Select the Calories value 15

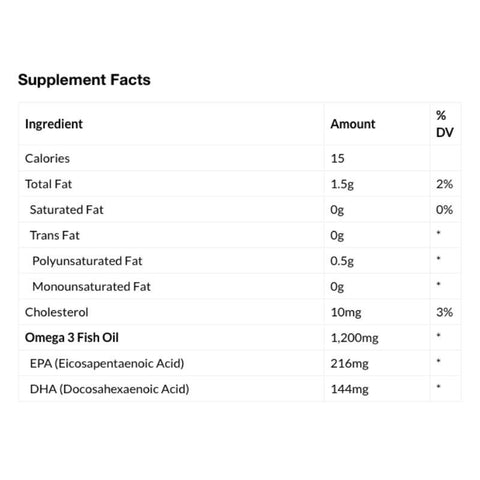(337, 158)
